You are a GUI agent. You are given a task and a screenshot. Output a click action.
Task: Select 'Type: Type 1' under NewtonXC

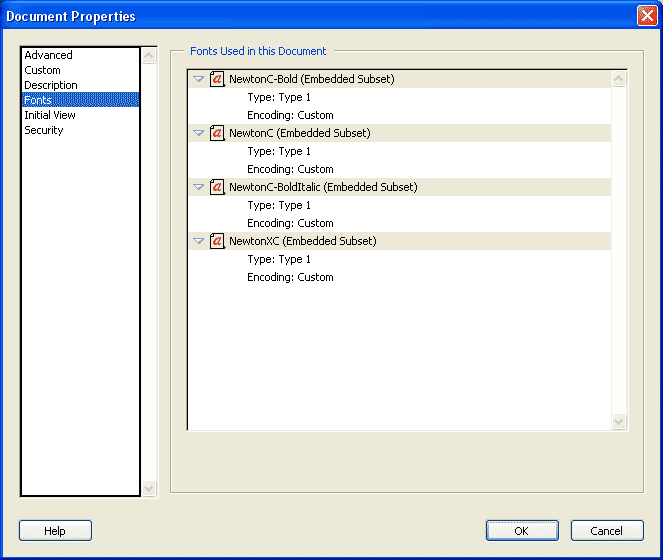pyautogui.click(x=279, y=259)
